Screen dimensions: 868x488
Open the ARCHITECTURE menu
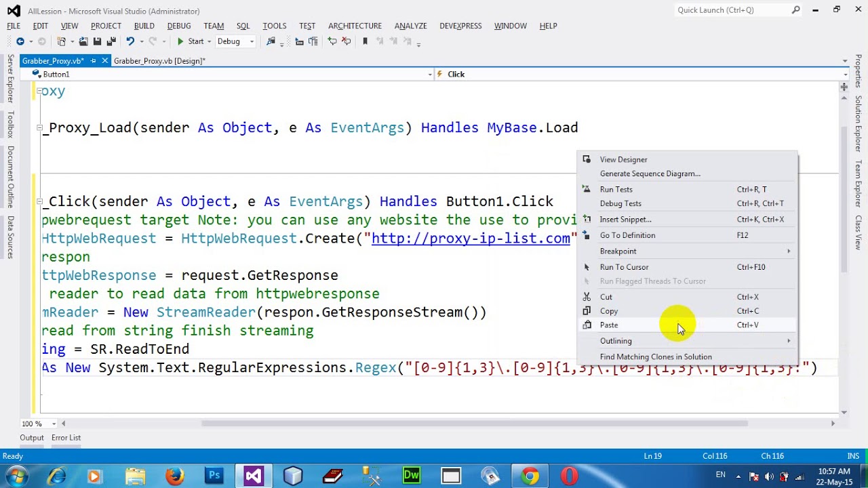click(355, 26)
